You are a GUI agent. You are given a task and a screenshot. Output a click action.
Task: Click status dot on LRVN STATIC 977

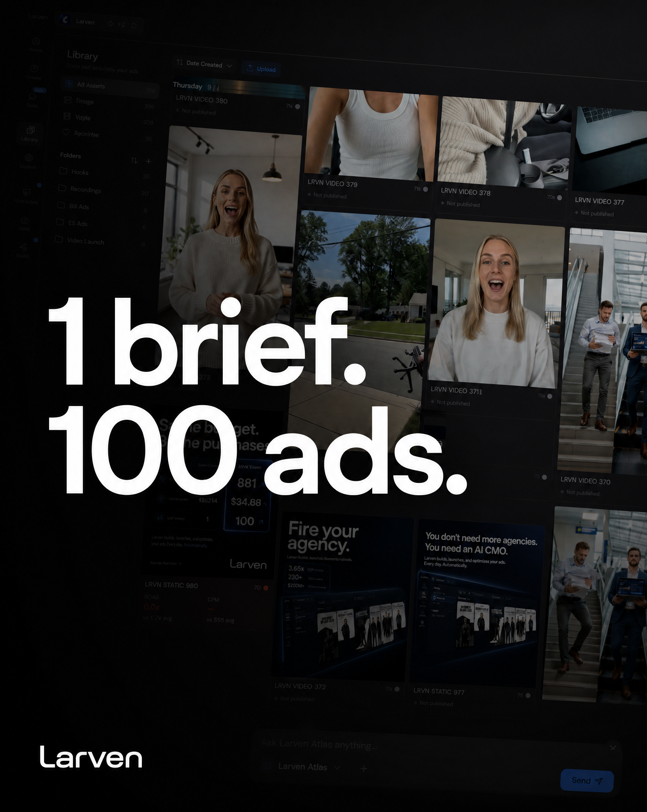[x=528, y=695]
